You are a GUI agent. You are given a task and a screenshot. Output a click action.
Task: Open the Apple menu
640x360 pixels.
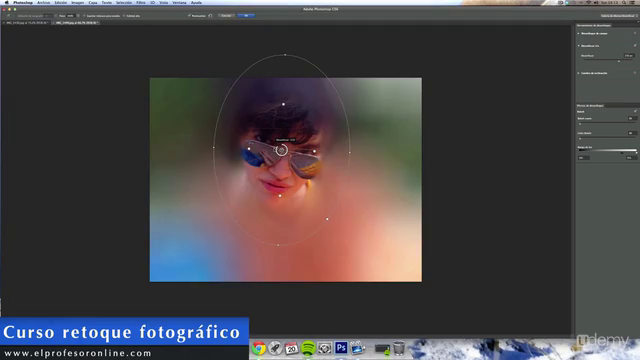(6, 2)
